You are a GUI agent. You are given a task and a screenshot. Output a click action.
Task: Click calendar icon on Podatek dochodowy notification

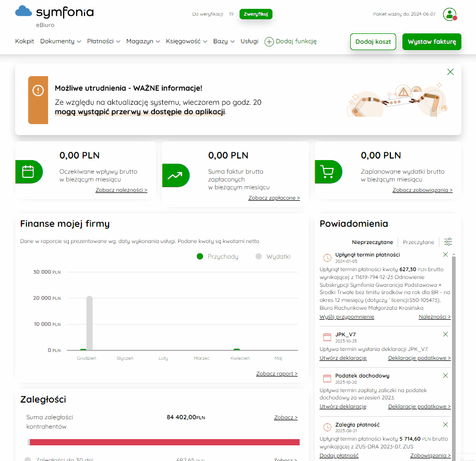coord(327,379)
